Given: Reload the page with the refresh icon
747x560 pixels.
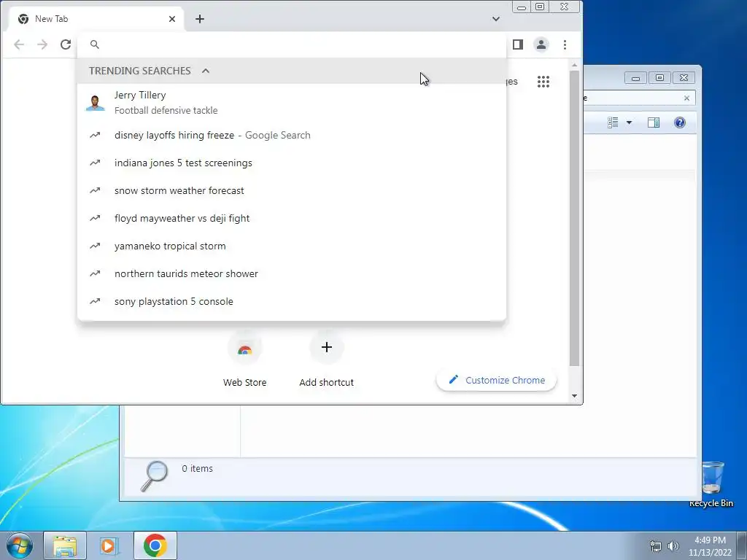Looking at the screenshot, I should (66, 44).
